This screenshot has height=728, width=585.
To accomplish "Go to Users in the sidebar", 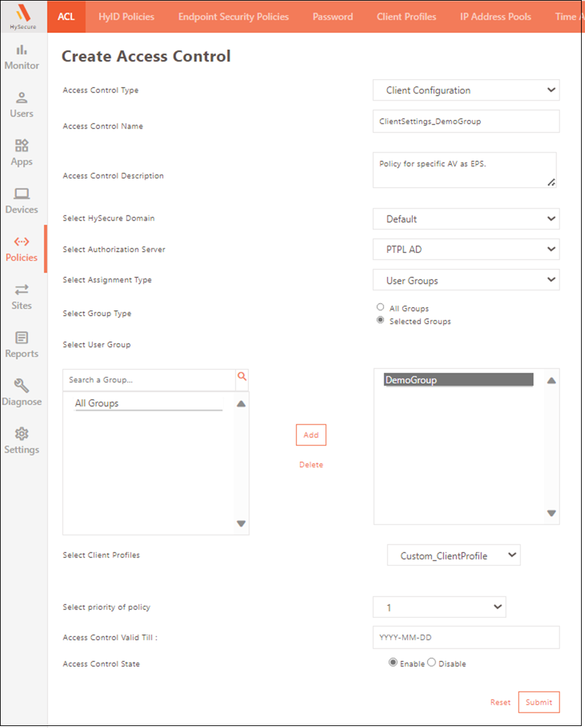I will click(x=22, y=105).
